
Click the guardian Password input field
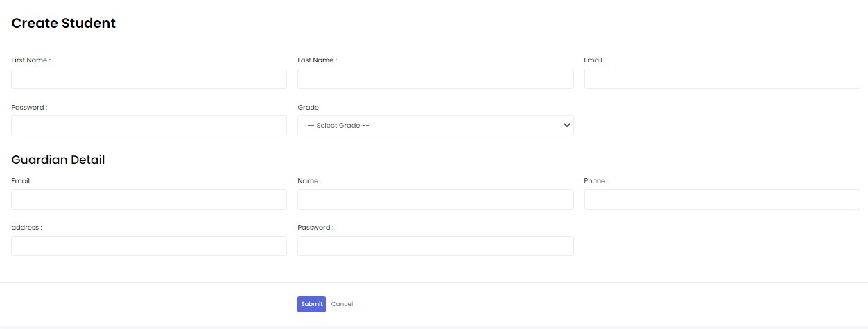tap(435, 246)
